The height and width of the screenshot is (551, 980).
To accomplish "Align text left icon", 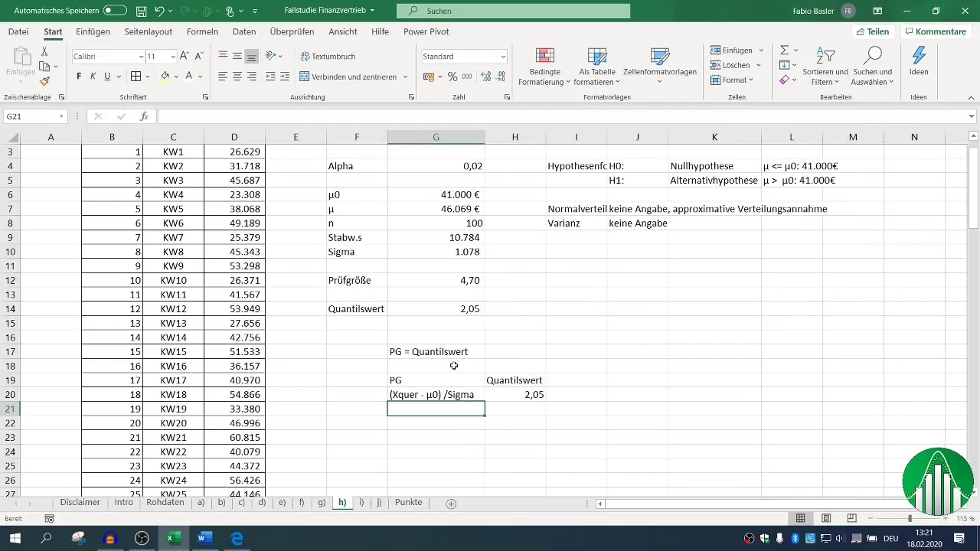I will pos(223,77).
